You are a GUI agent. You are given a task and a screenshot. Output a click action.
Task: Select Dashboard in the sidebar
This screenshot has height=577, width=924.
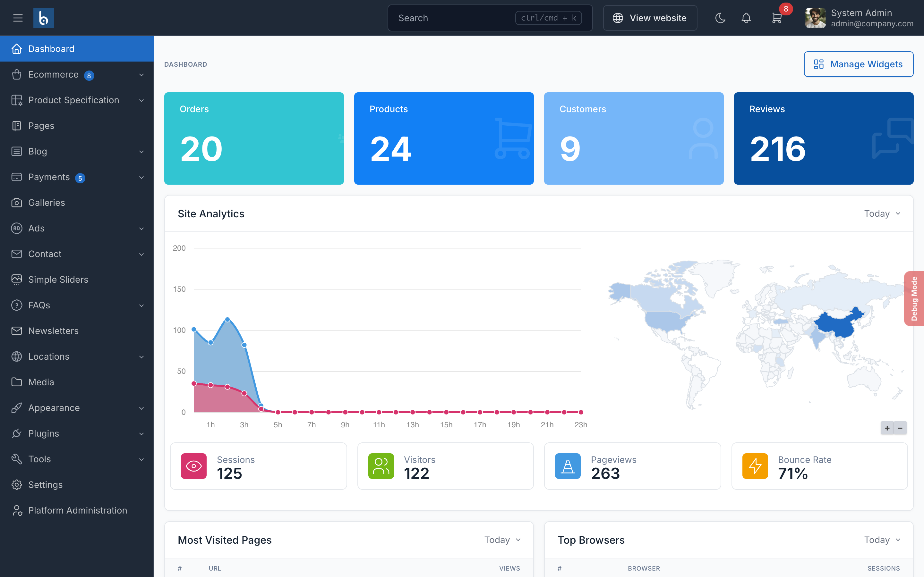(51, 48)
